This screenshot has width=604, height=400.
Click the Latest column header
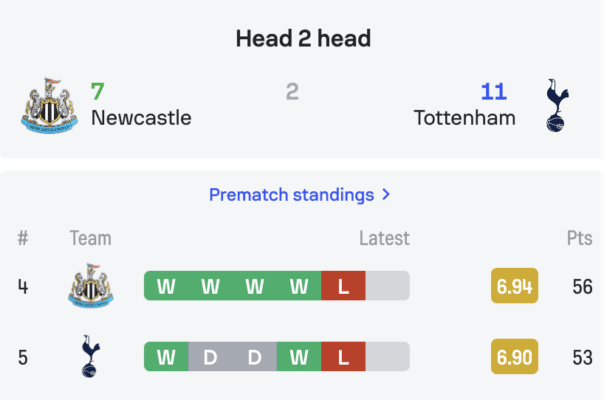(x=384, y=238)
